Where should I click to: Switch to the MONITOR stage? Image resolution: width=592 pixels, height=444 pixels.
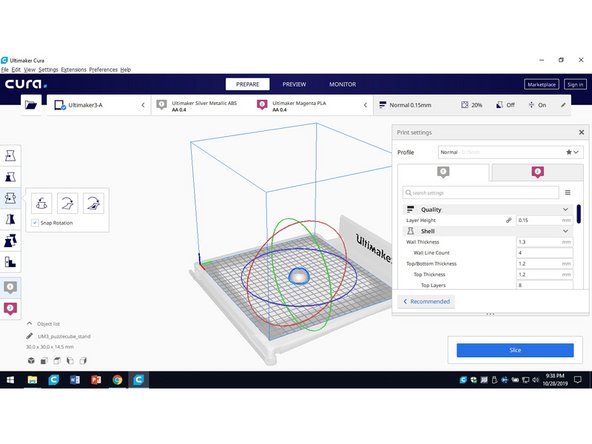(342, 84)
